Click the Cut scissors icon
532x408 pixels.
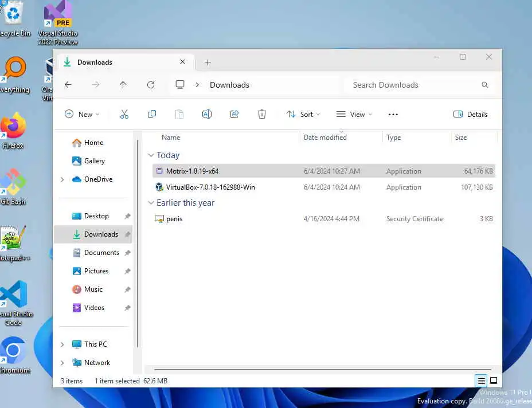point(124,114)
